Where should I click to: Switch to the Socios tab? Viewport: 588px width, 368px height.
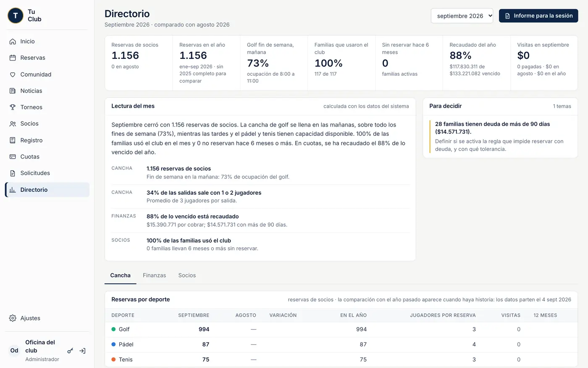187,275
